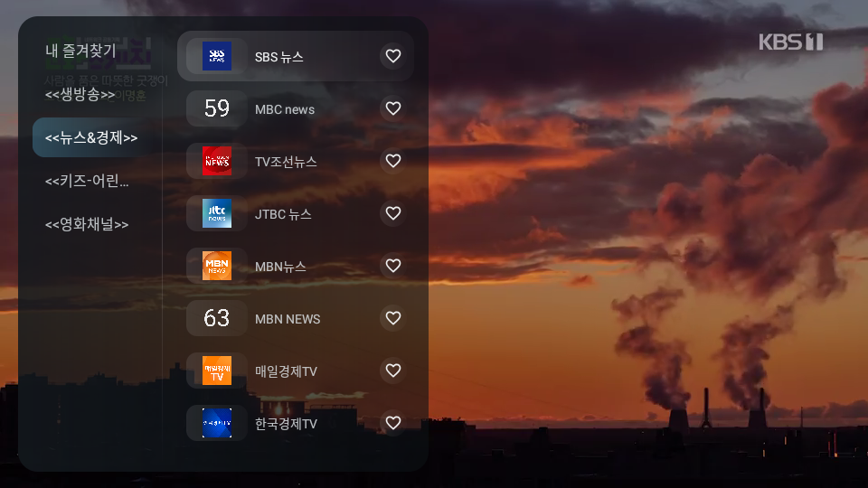Viewport: 868px width, 488px height.
Task: Click the channel number 63 badge
Action: (x=216, y=318)
